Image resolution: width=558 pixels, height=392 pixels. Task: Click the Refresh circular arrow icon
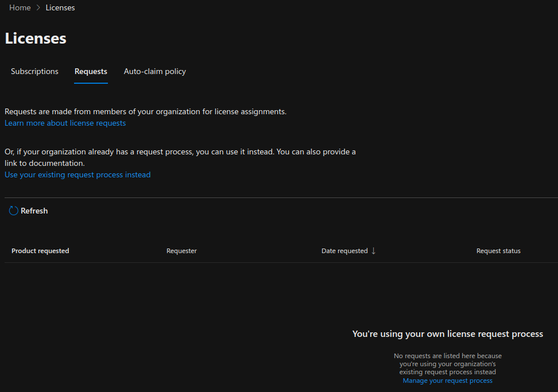[14, 211]
